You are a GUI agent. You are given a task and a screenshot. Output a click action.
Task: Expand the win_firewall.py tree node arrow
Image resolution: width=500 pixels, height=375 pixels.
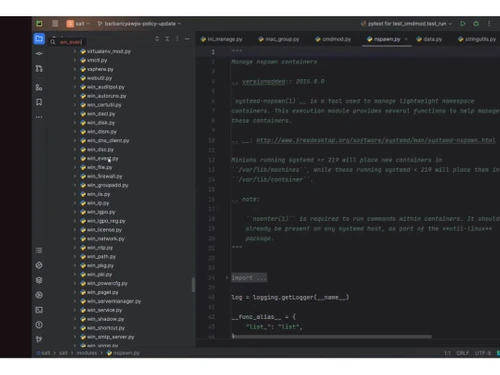(x=75, y=176)
